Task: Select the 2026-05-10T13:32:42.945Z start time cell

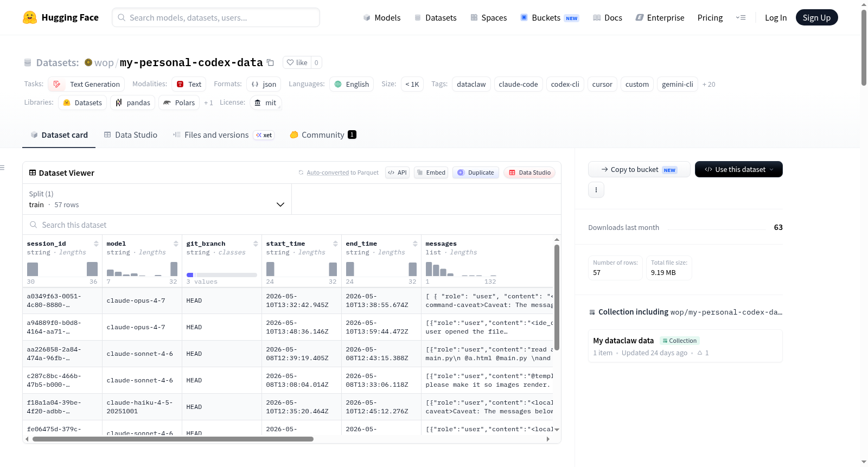Action: (x=302, y=300)
